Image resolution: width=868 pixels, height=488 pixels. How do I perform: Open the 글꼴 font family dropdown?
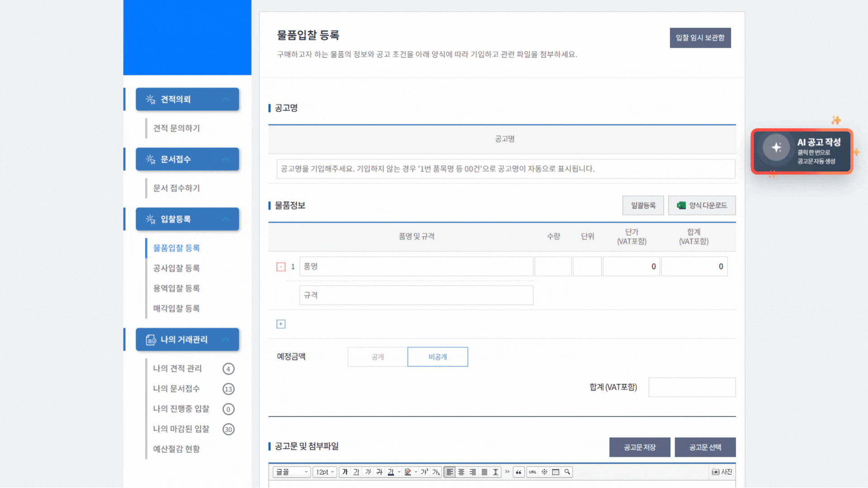click(291, 472)
